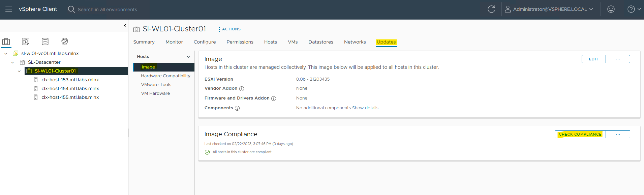
Task: Select VMware Tools menu item
Action: click(156, 84)
